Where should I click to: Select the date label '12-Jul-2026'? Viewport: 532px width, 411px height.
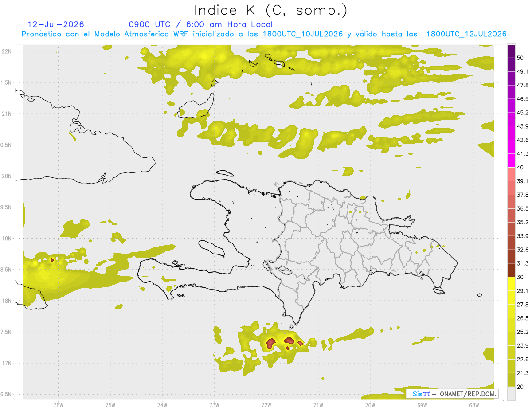pos(56,24)
